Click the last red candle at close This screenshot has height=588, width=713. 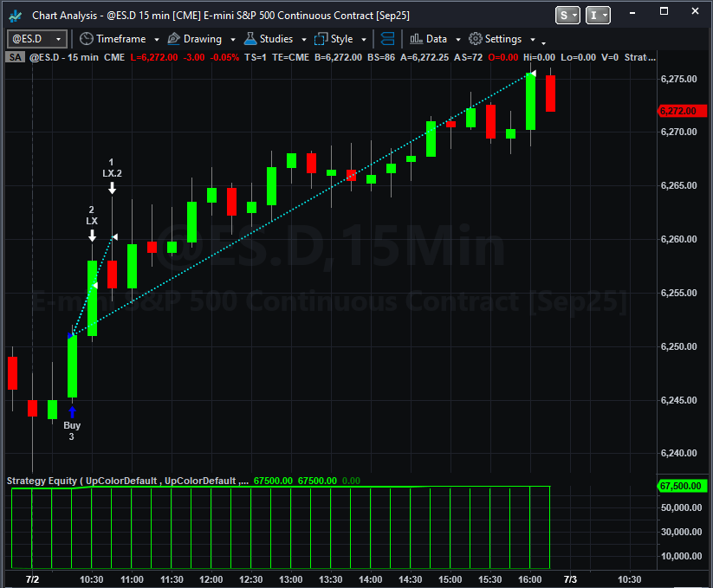(x=550, y=94)
